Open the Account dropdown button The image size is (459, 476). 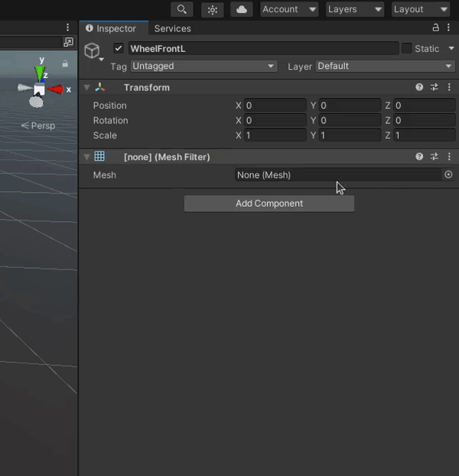click(x=288, y=9)
